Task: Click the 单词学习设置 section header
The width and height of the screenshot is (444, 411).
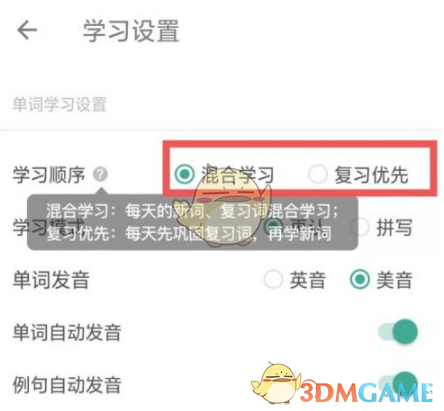Action: click(x=59, y=104)
